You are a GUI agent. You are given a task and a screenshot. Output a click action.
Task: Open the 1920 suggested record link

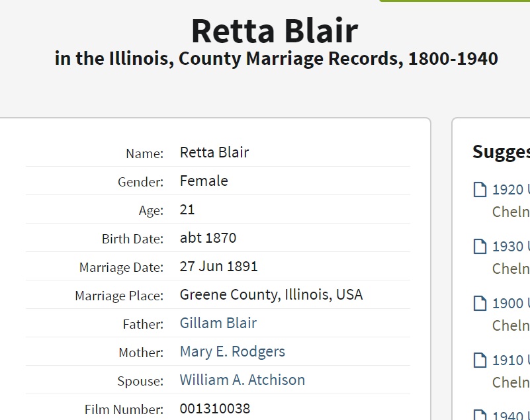pyautogui.click(x=510, y=190)
